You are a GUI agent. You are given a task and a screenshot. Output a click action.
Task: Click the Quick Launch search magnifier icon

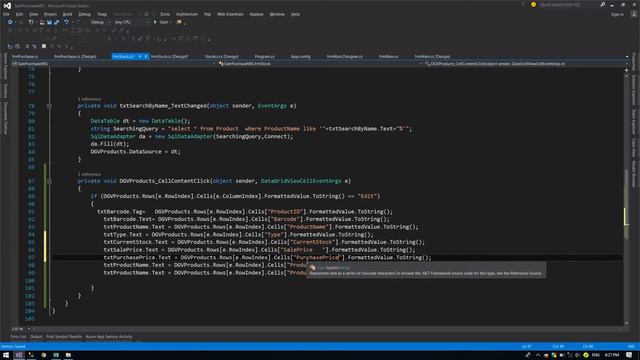pos(603,4)
